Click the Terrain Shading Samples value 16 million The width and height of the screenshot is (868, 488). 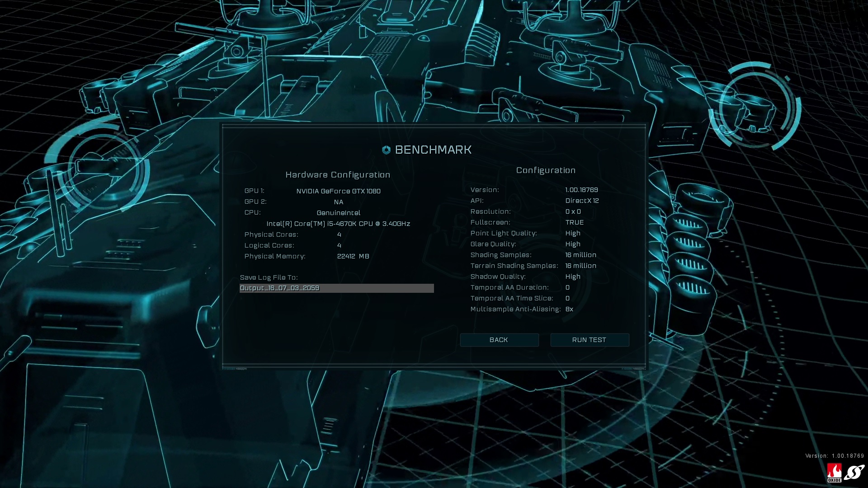pyautogui.click(x=580, y=266)
